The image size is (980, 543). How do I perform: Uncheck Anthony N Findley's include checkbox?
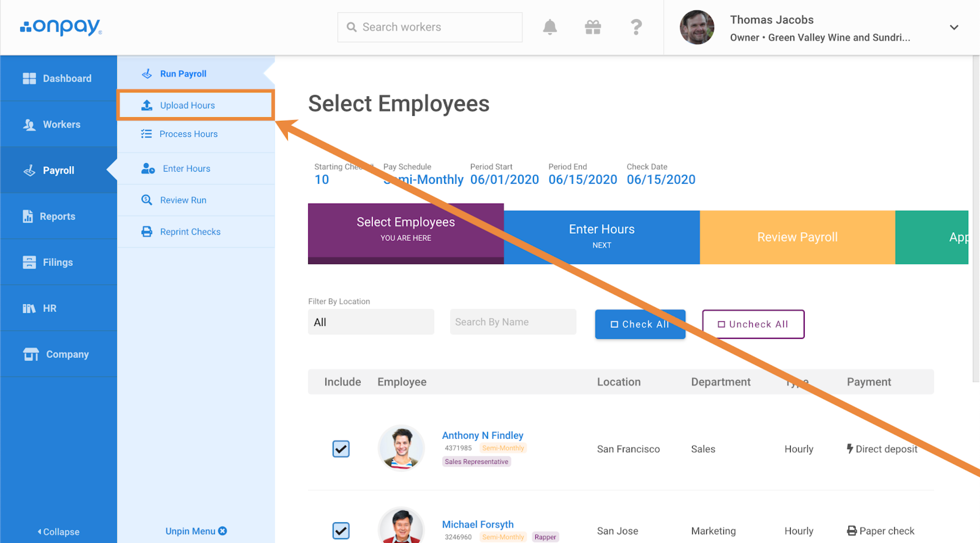coord(341,449)
